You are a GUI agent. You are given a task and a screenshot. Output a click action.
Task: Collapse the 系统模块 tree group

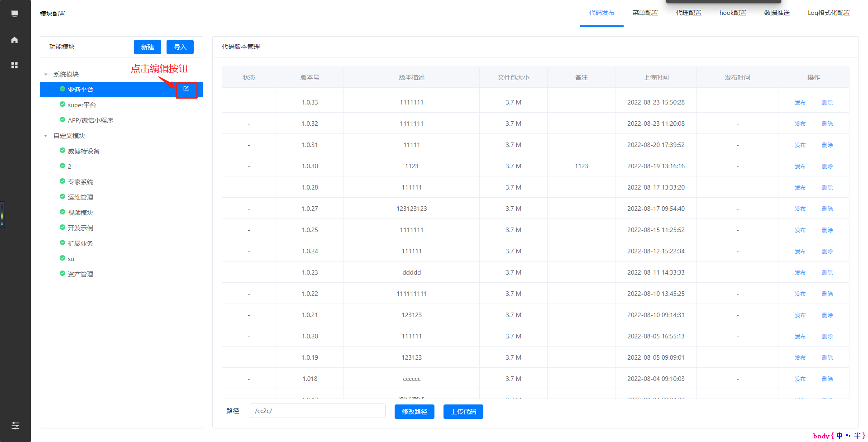pyautogui.click(x=46, y=74)
